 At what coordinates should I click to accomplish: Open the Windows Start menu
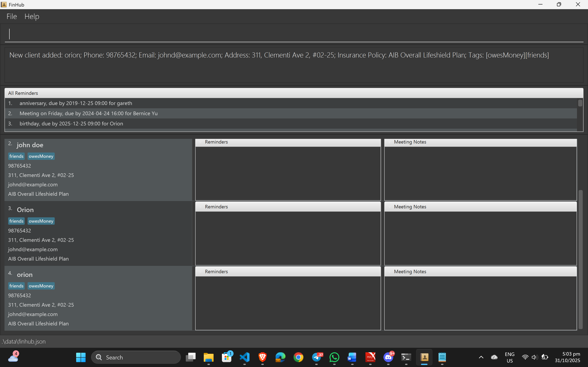pyautogui.click(x=81, y=357)
